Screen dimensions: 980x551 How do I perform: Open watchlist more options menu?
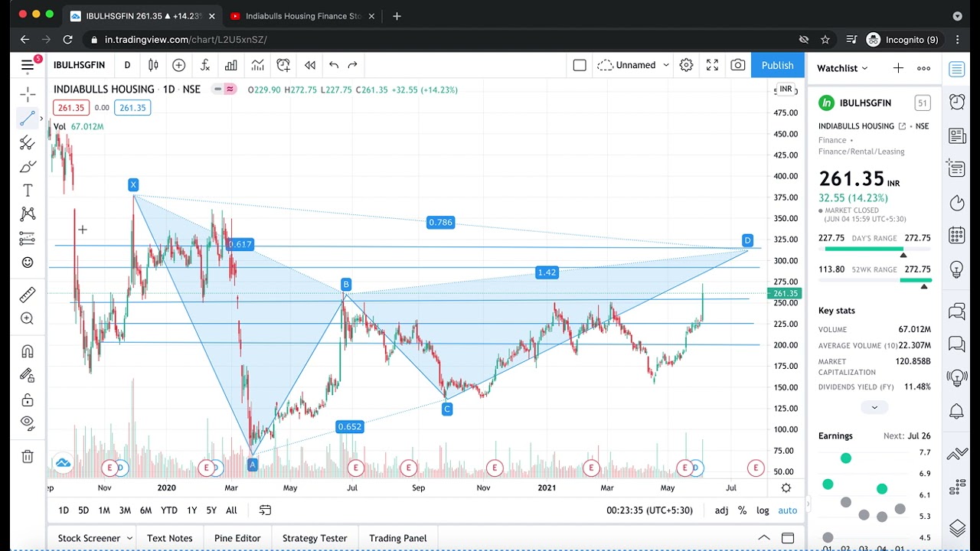click(x=923, y=68)
